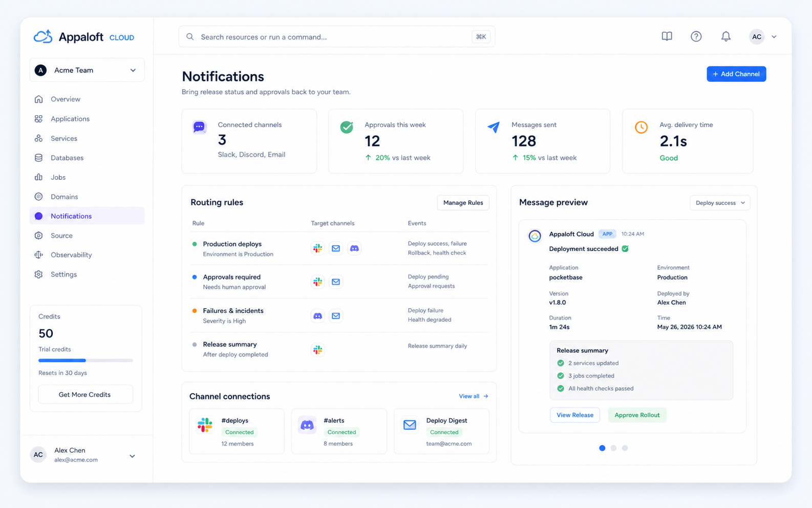Screen dimensions: 812x508
Task: Click the View Release button
Action: click(575, 415)
